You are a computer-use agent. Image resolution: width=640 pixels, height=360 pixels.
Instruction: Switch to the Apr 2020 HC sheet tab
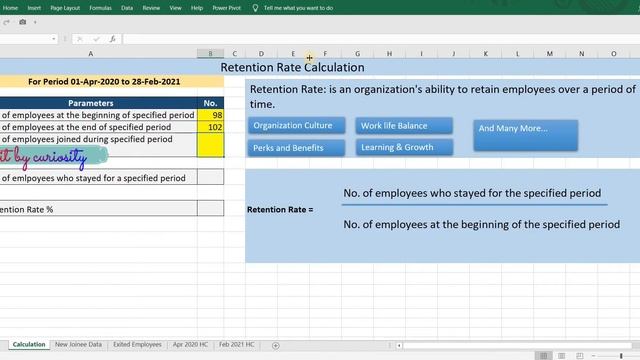(x=190, y=344)
